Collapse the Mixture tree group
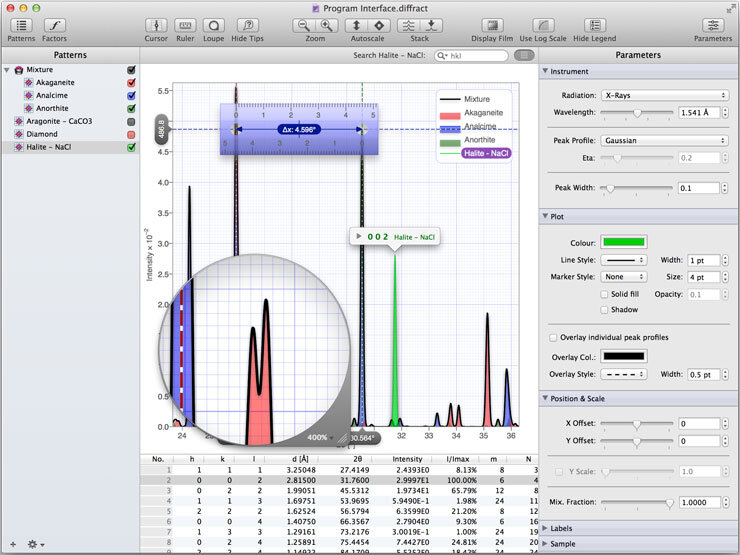 coord(7,70)
